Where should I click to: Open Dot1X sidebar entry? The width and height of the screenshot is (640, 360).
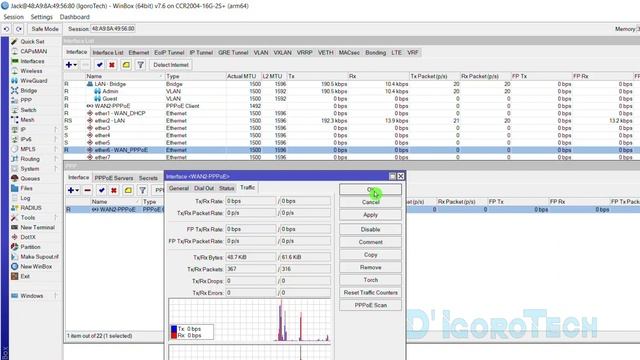point(28,238)
